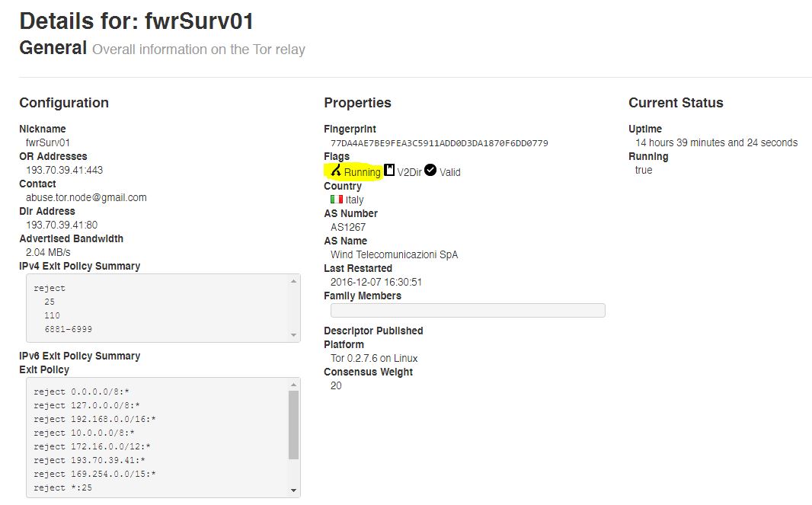Viewport: 812px width, 505px height.
Task: Click the 6881-6999 port range entry
Action: (69, 329)
